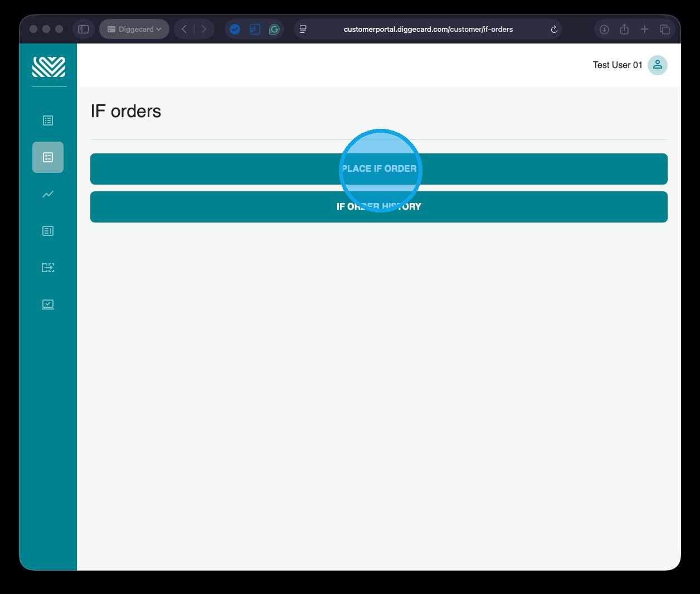Open a new tab with plus icon
The width and height of the screenshot is (700, 594).
pos(644,29)
